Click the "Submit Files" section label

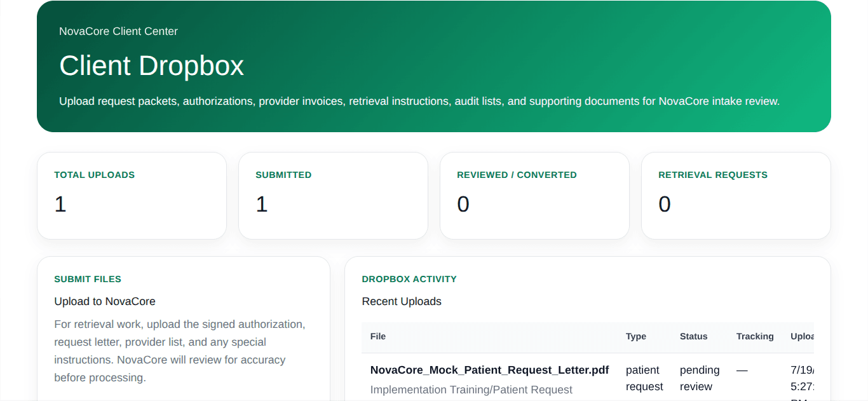tap(88, 279)
